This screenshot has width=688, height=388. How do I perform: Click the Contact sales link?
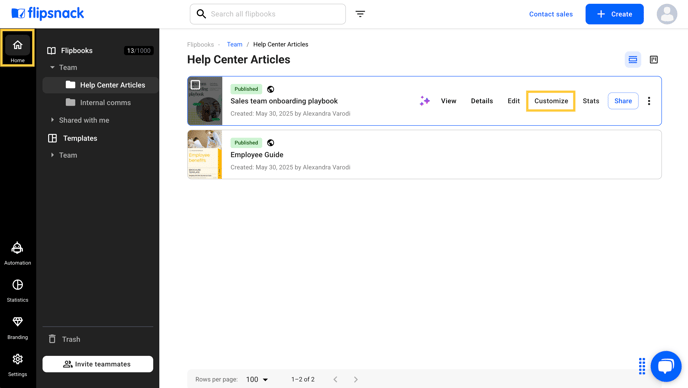pyautogui.click(x=551, y=14)
